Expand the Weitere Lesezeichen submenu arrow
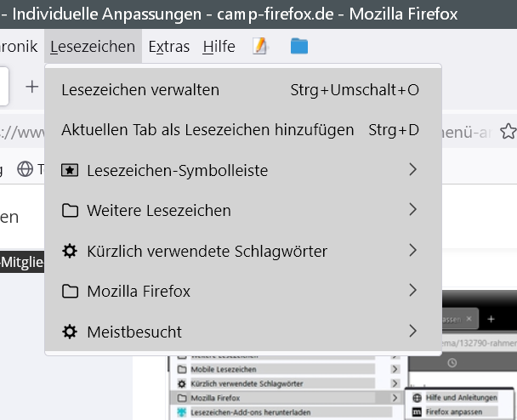This screenshot has width=517, height=420. 412,210
